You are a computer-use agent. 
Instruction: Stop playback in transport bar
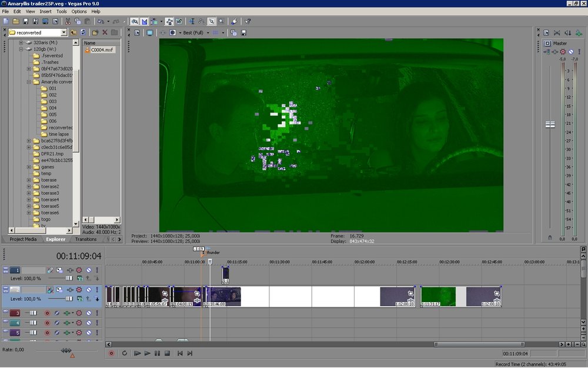[167, 353]
